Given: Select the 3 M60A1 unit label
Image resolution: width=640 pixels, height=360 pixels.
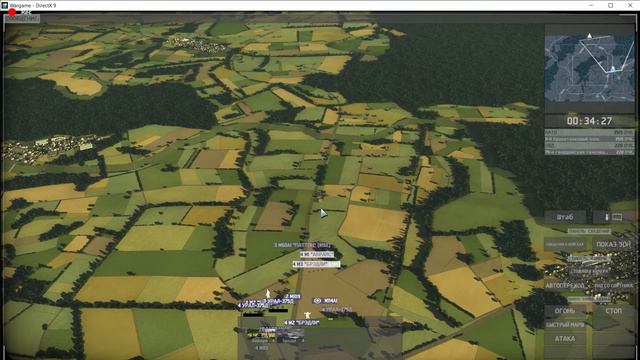Looking at the screenshot, I should coord(302,245).
